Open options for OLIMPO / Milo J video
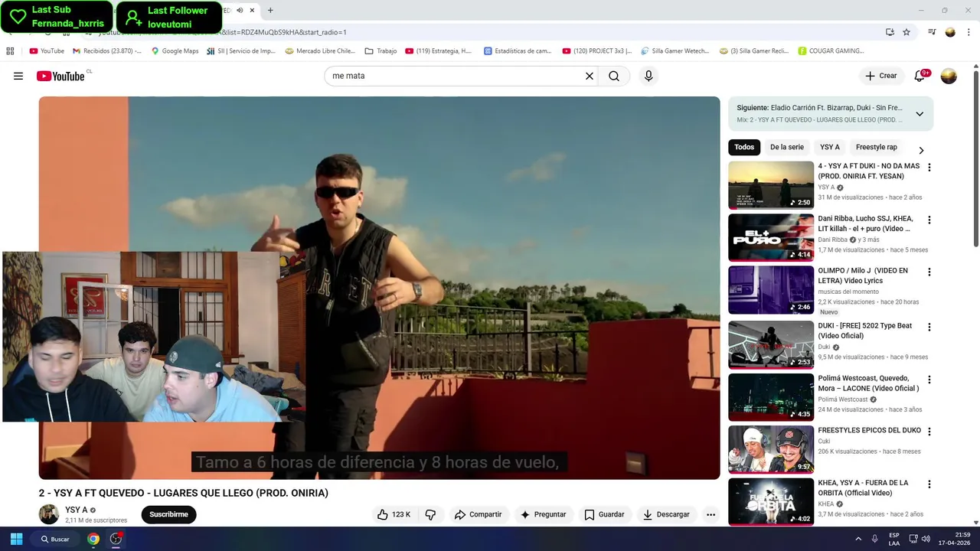 (x=929, y=272)
